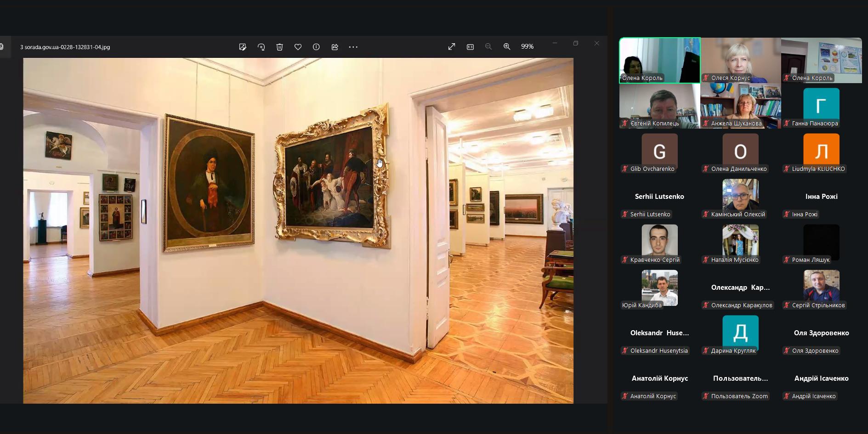Open the See more three-dots menu

tap(353, 47)
